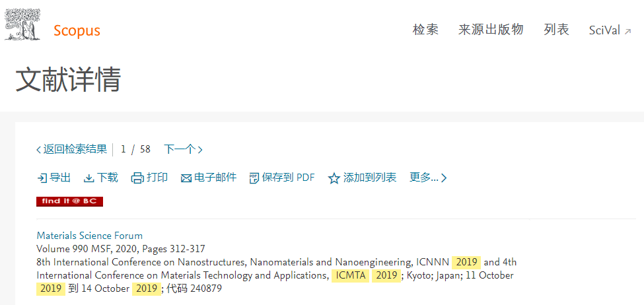644x305 pixels.
Task: Open the 列表 lists menu
Action: [557, 30]
